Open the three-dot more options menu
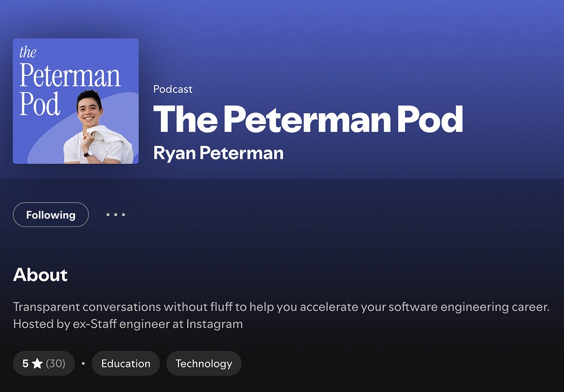 (x=115, y=215)
